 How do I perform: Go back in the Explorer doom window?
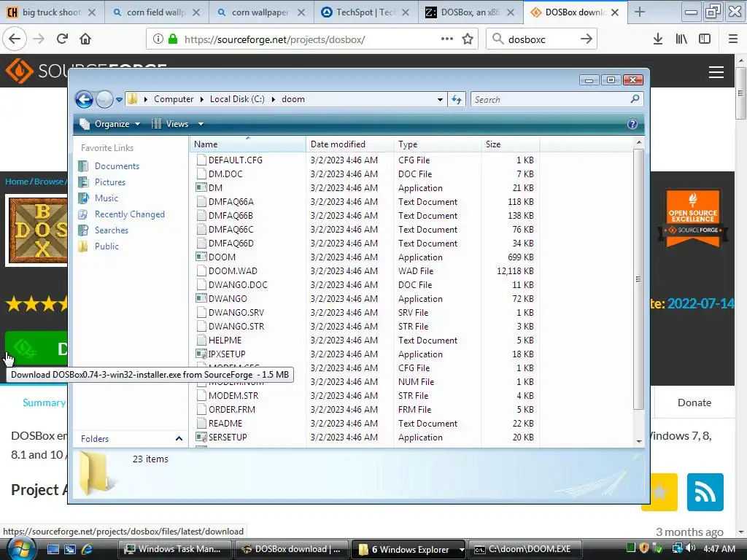[x=85, y=99]
